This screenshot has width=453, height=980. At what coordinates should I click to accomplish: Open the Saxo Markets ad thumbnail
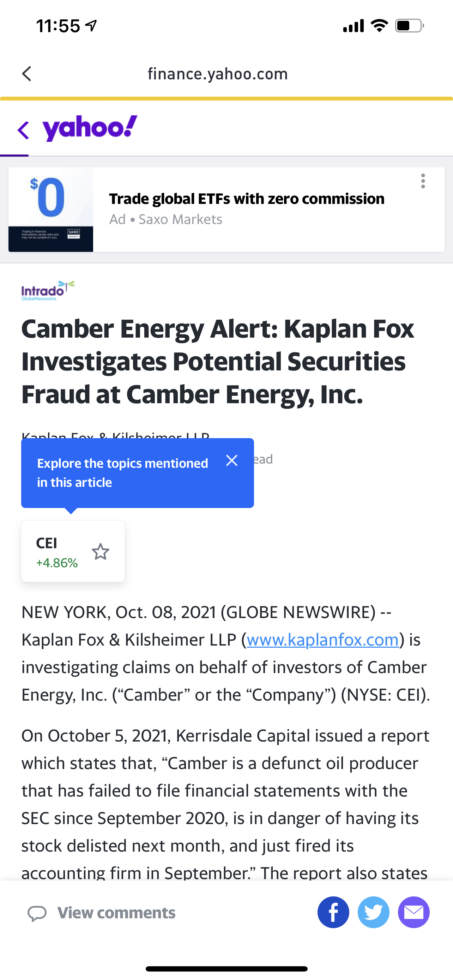point(51,210)
